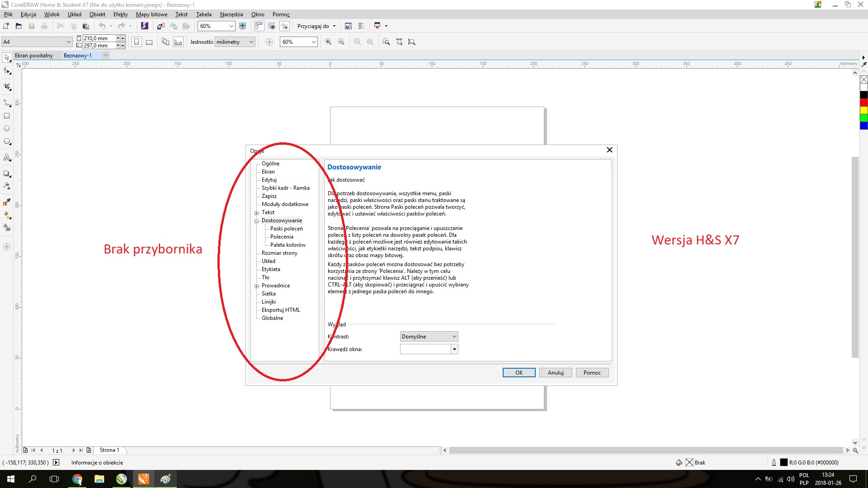Toggle show guidelines button

point(284,26)
